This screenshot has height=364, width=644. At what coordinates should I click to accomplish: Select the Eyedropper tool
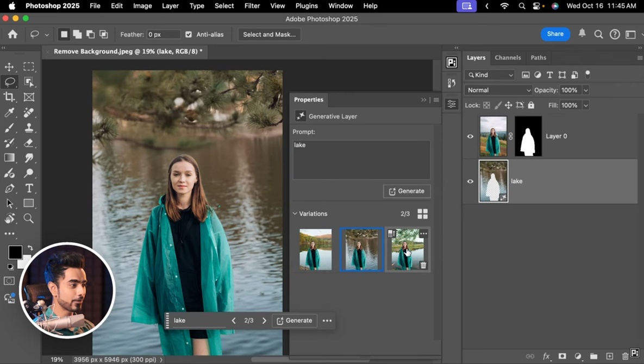click(x=10, y=112)
